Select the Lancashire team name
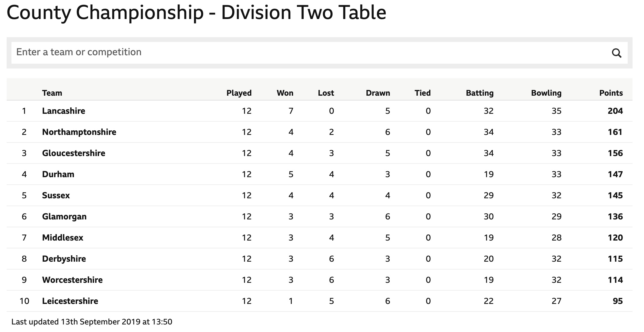 point(64,111)
